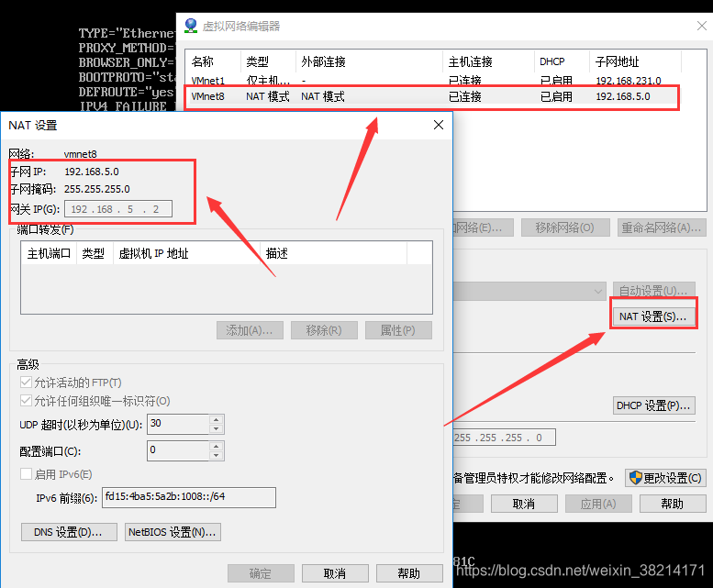Click 帮助 in Virtual Network Editor
713x588 pixels.
point(673,504)
